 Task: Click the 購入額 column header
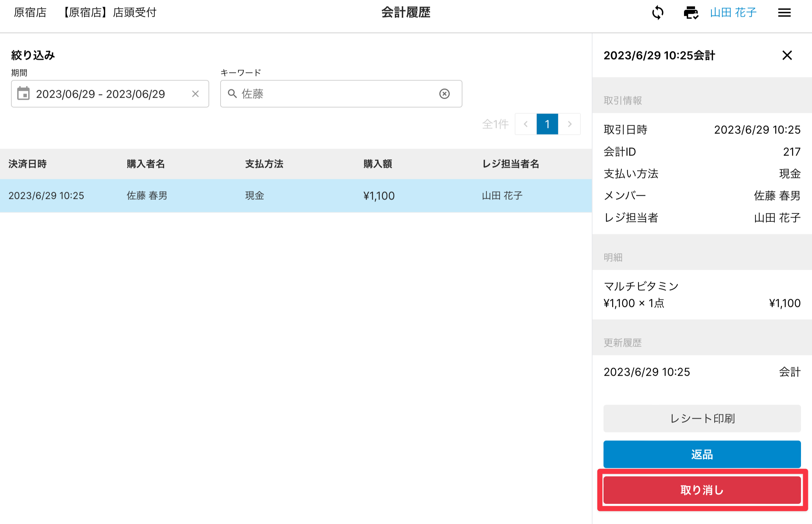(378, 164)
